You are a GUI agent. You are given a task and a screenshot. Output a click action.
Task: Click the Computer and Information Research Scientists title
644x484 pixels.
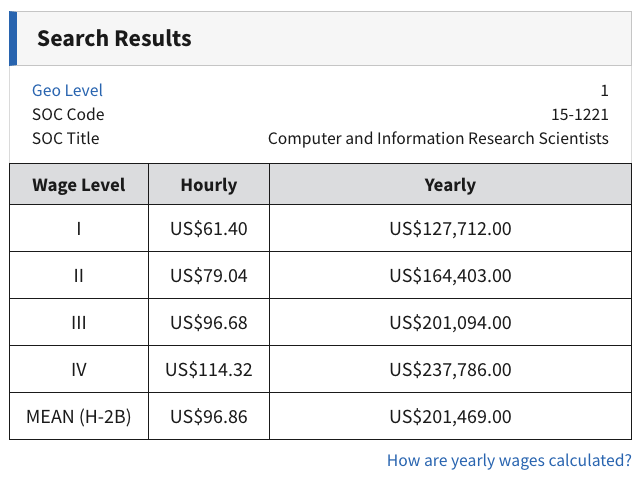tap(438, 138)
